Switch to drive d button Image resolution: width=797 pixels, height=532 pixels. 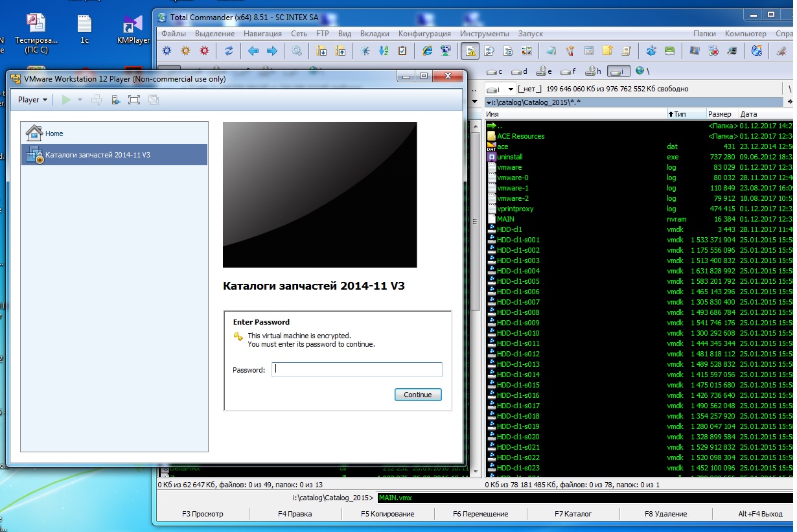(x=518, y=71)
